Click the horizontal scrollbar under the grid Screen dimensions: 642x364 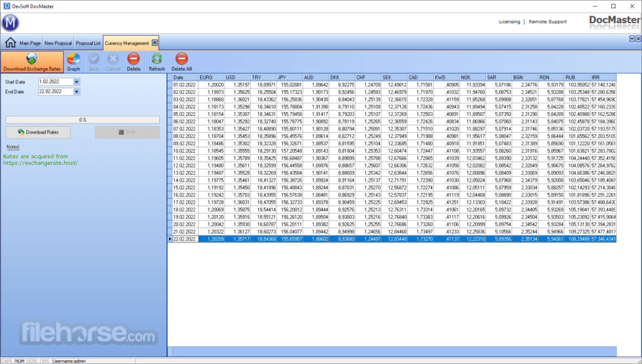coord(394,351)
